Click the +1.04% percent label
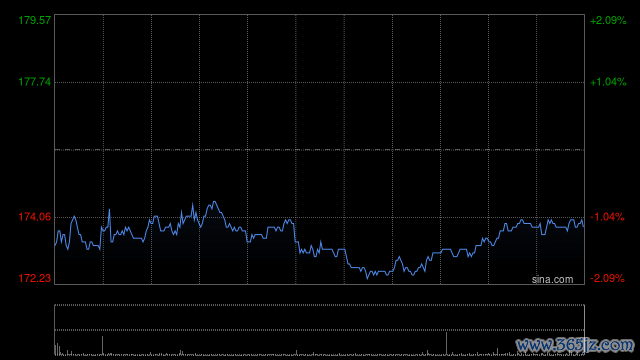Viewport: 640px width, 360px height. (x=608, y=82)
